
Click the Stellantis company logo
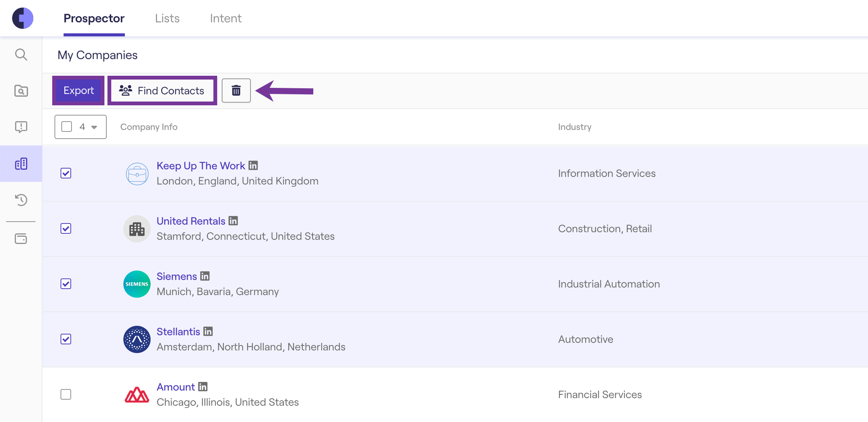(137, 339)
